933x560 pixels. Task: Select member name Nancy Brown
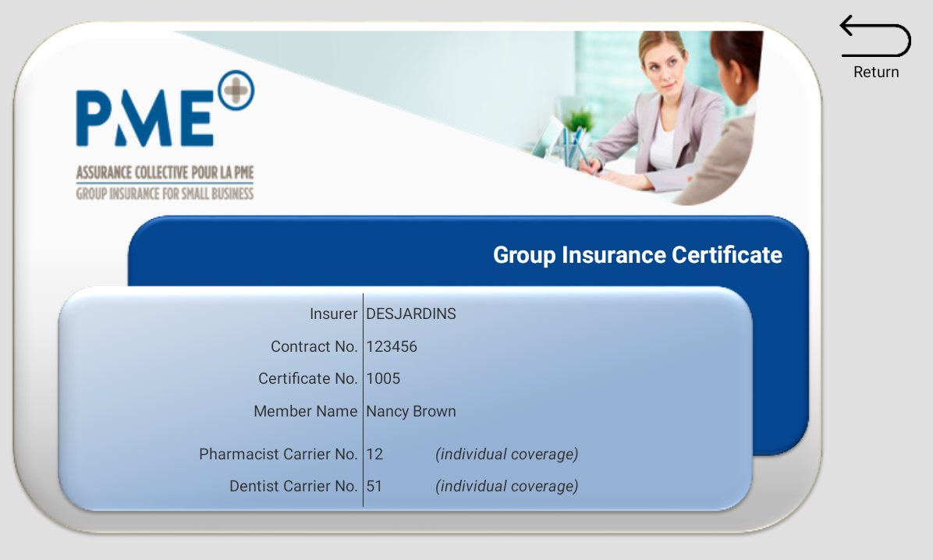[411, 411]
